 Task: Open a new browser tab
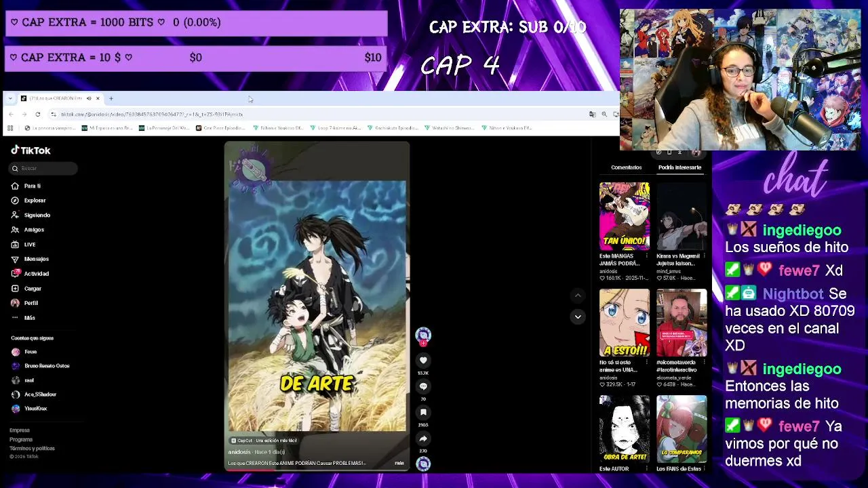[111, 98]
